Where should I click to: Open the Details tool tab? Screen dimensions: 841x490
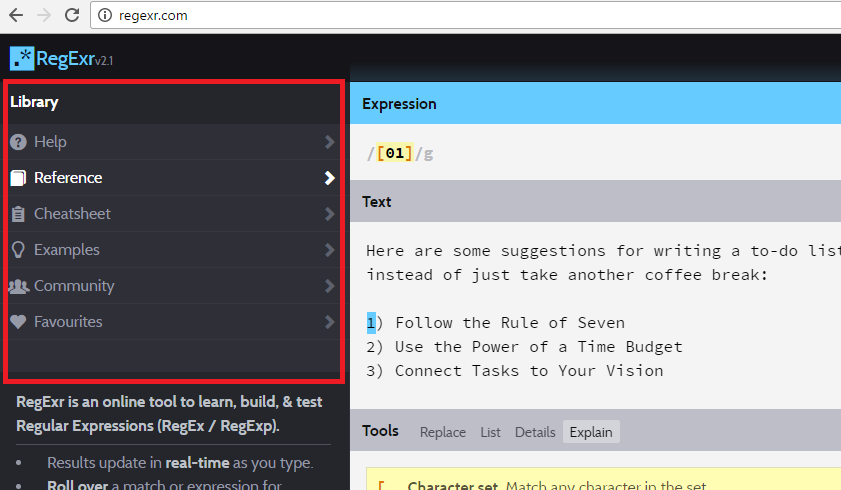click(x=535, y=432)
